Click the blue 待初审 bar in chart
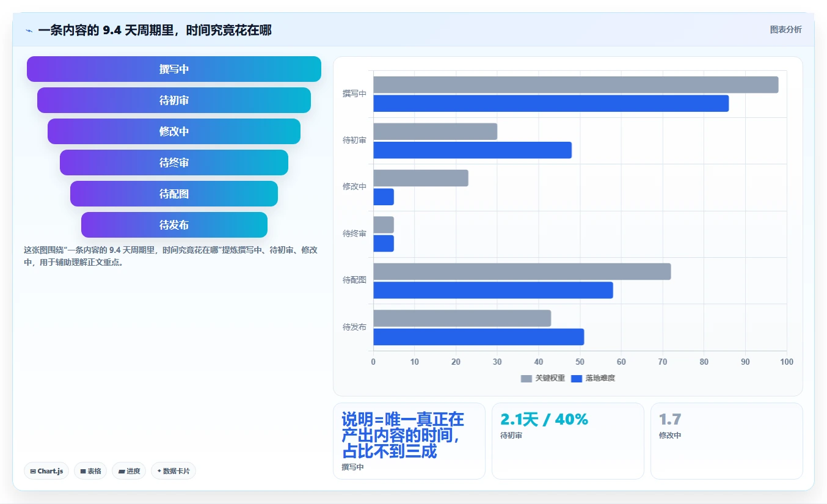The width and height of the screenshot is (827, 504). [x=473, y=150]
